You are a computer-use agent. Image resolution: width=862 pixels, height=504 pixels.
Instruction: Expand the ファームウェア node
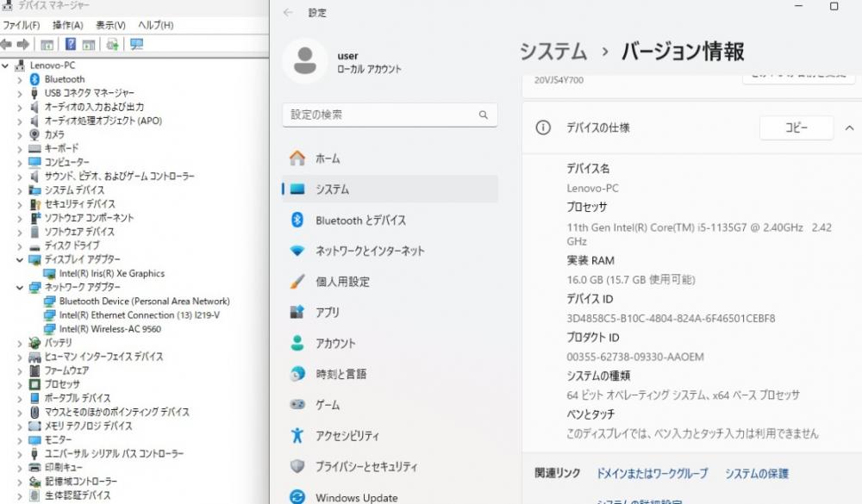pos(20,371)
